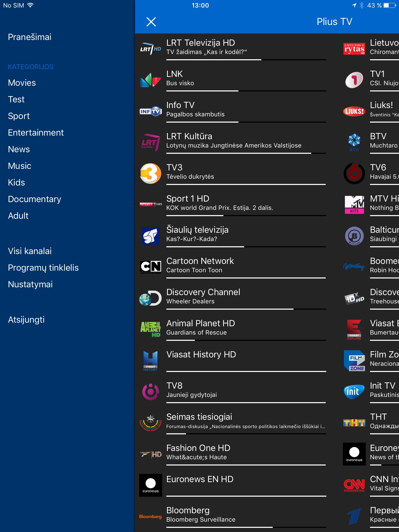Screen dimensions: 399x532
Task: Open program 'Kas?-Kur?-Kada?'
Action: click(192, 239)
